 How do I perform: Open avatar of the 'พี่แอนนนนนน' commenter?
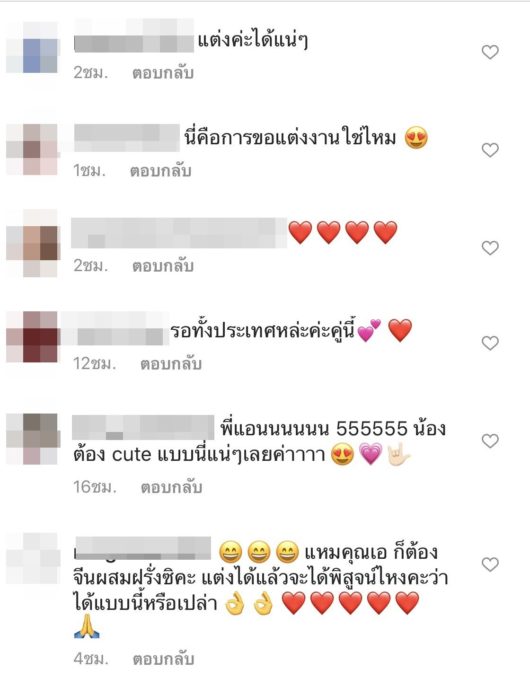tap(33, 439)
